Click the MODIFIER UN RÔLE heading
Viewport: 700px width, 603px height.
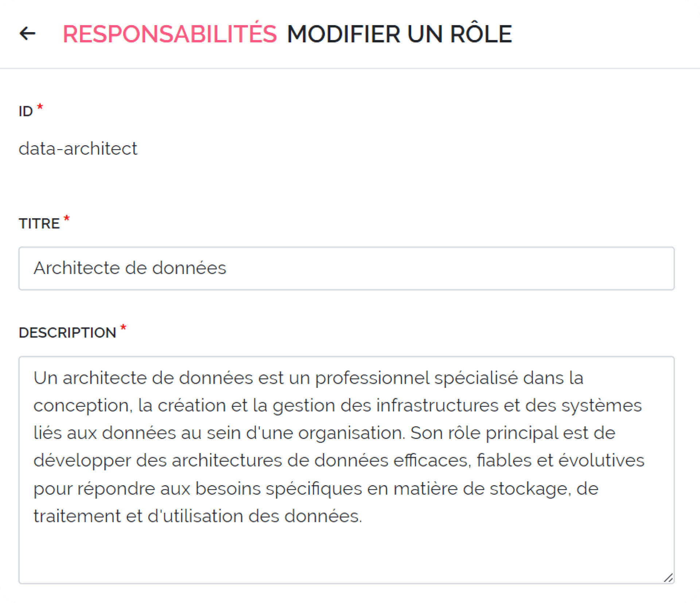pos(399,34)
